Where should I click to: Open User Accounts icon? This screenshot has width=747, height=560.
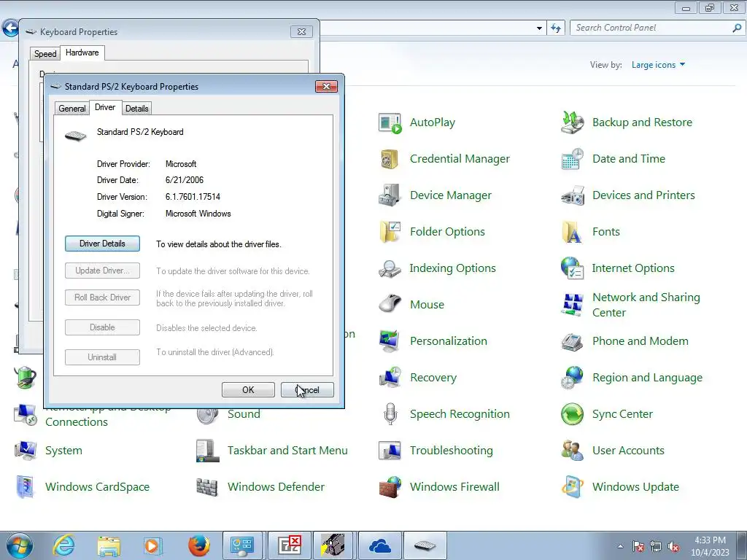[572, 451]
